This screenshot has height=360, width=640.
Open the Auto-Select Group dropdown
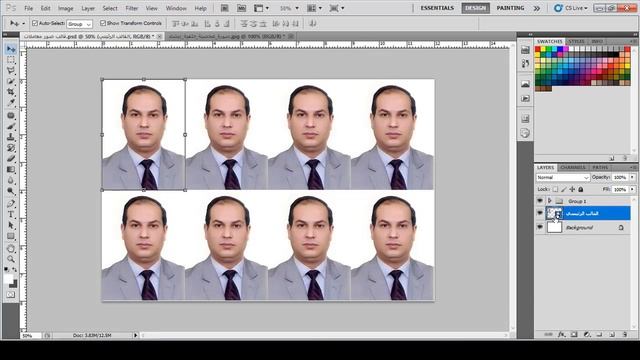[79, 24]
